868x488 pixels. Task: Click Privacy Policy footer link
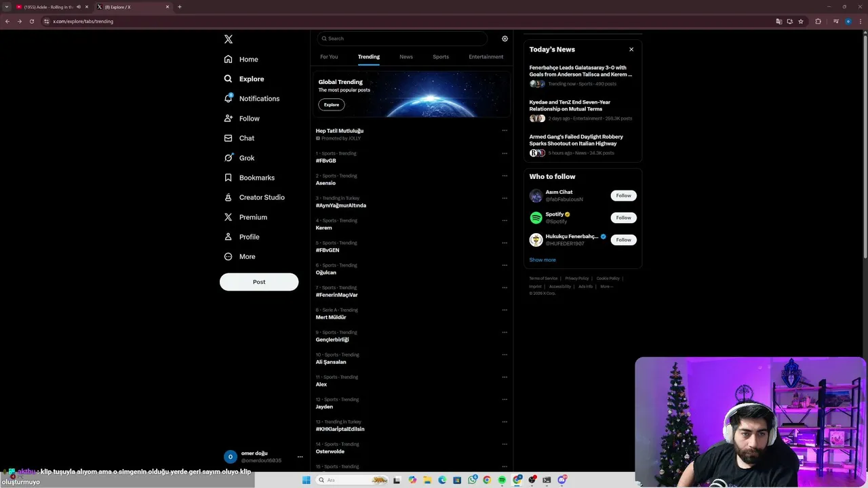[x=577, y=279]
